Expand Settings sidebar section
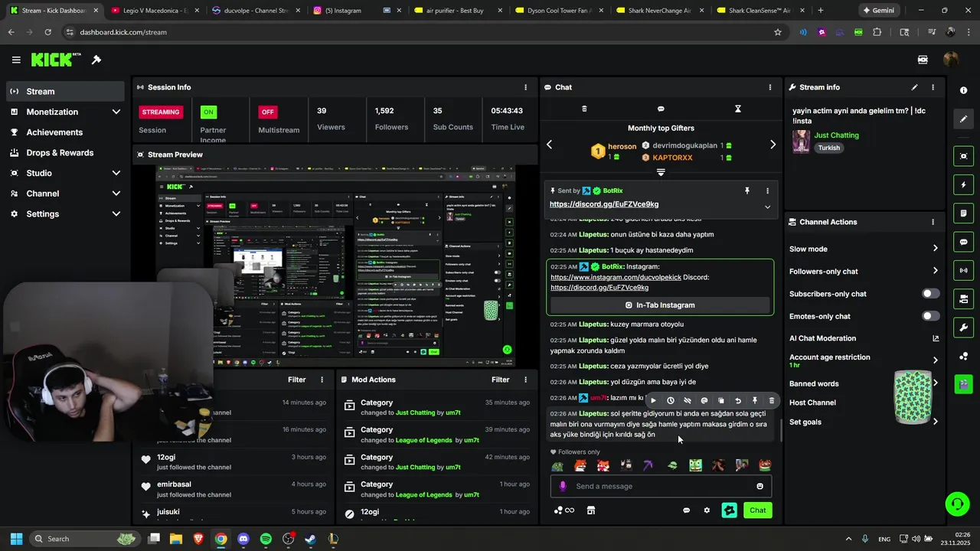 (116, 214)
